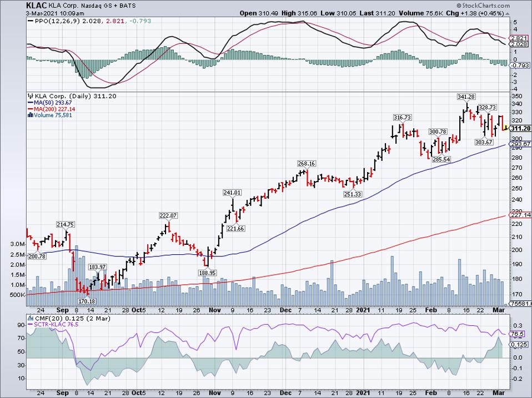532x398 pixels.
Task: Click the 170.18 low price label
Action: click(87, 301)
